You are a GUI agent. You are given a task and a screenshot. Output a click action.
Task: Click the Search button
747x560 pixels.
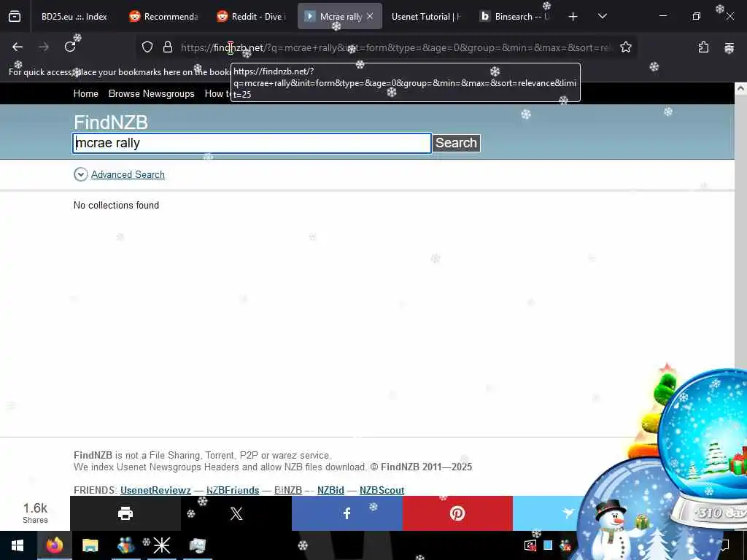point(456,143)
